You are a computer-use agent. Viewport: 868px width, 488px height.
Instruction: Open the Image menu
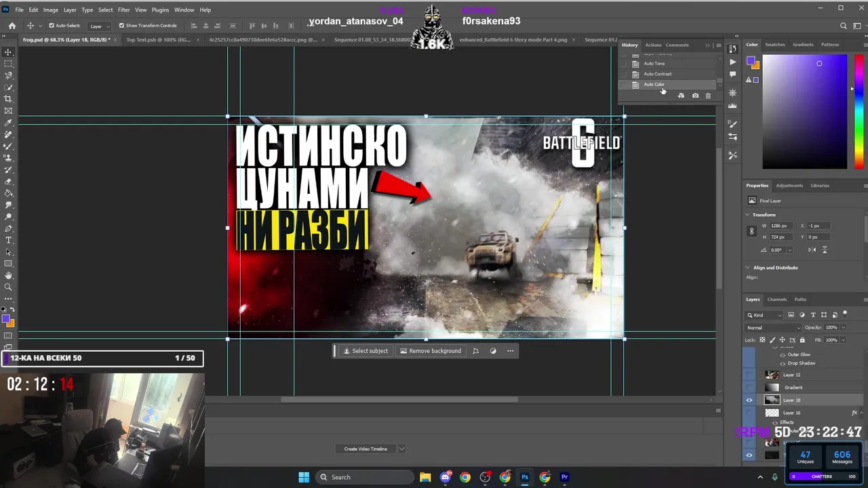pyautogui.click(x=51, y=10)
